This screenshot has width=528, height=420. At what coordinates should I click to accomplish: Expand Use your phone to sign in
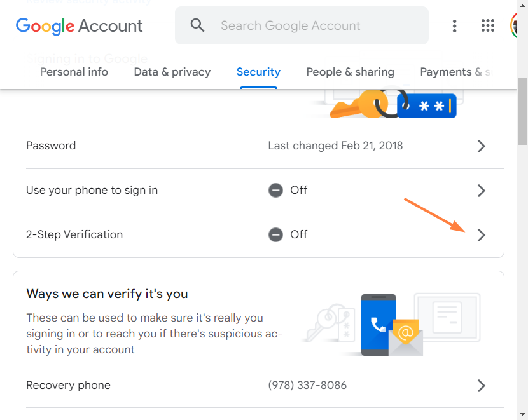point(482,191)
